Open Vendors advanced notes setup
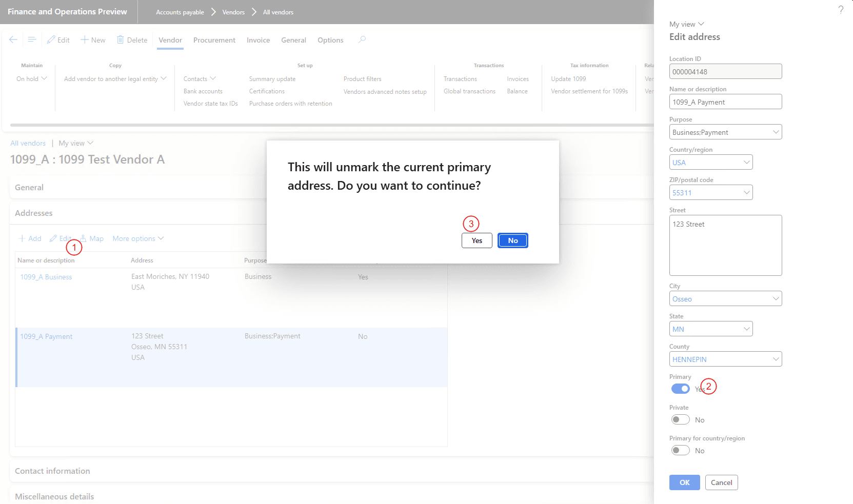This screenshot has height=504, width=853. [385, 92]
